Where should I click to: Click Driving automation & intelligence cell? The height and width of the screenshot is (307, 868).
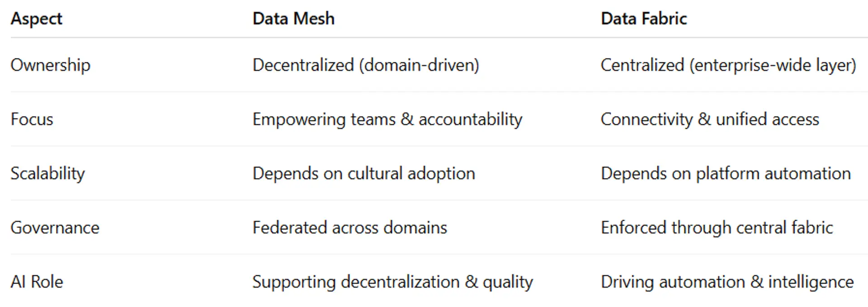(x=727, y=282)
